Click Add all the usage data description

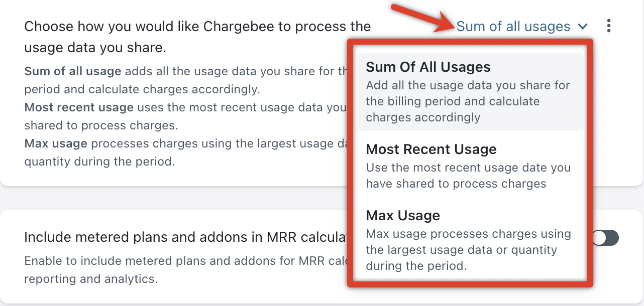pos(467,101)
